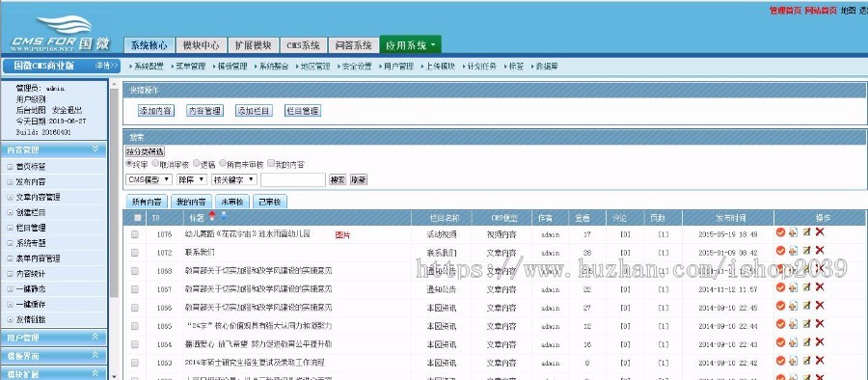This screenshot has width=868, height=380.
Task: Tick the 我的内容 checkbox in search panel
Action: point(271,163)
